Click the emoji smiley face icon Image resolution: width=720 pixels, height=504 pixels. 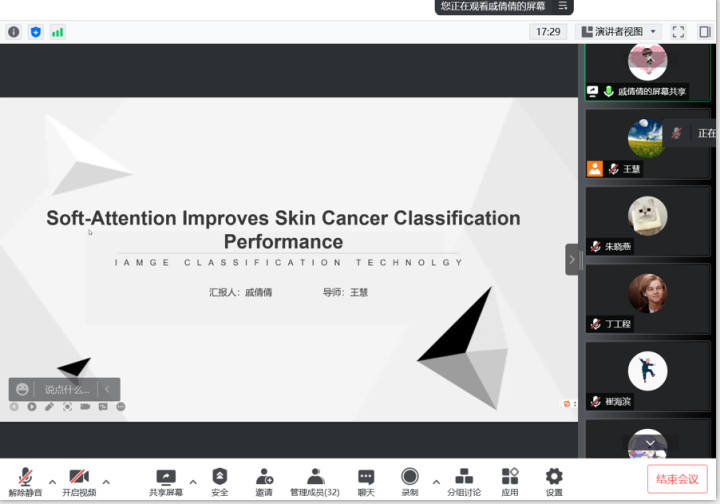point(23,389)
